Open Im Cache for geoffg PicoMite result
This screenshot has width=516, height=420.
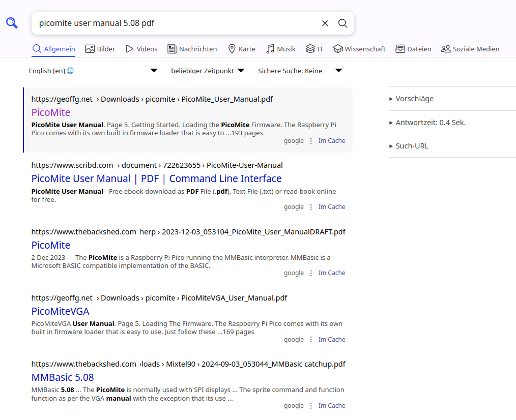click(x=332, y=141)
